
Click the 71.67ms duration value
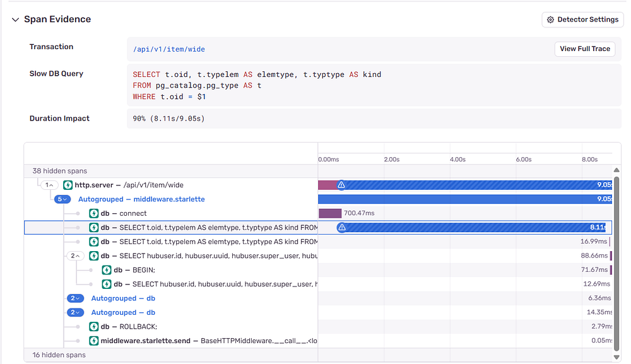(594, 270)
